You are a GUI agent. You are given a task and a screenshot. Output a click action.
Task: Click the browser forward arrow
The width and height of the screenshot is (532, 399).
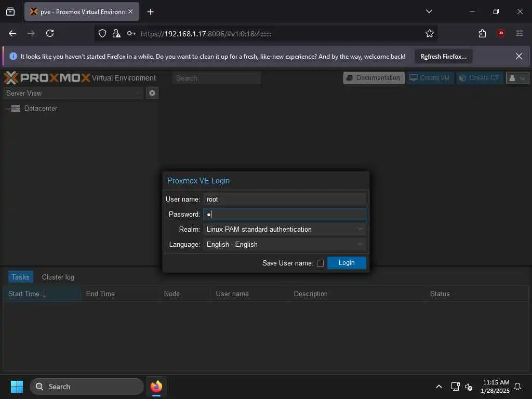tap(31, 33)
